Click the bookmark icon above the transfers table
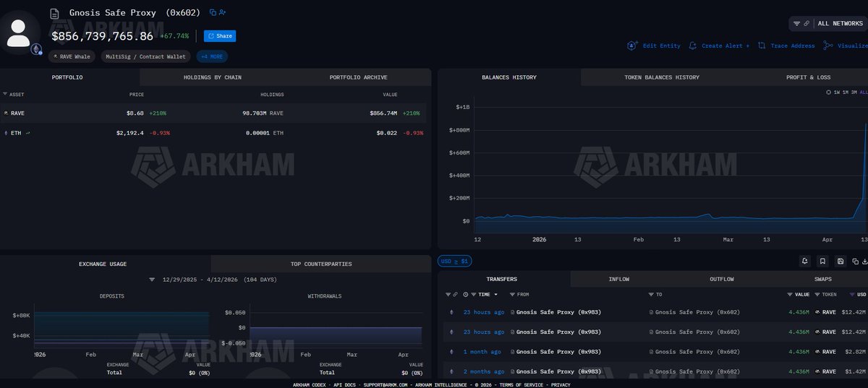868x388 pixels. tap(822, 261)
